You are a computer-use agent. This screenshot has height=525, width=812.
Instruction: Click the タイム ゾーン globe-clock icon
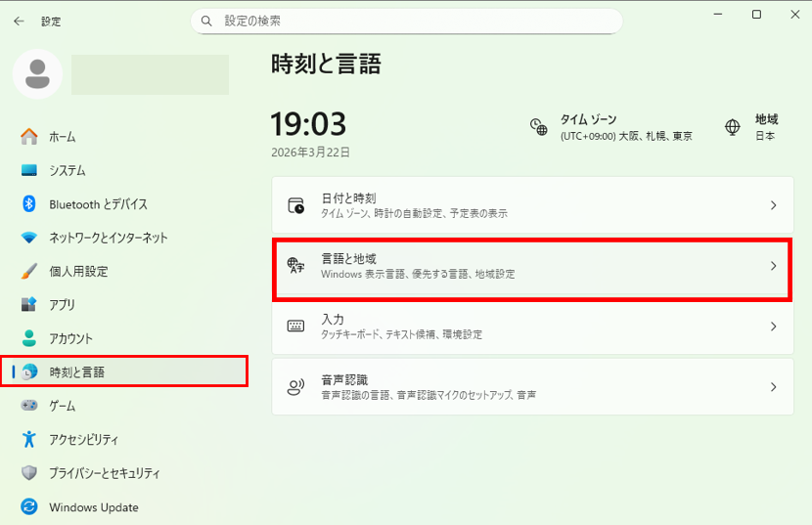coord(538,127)
